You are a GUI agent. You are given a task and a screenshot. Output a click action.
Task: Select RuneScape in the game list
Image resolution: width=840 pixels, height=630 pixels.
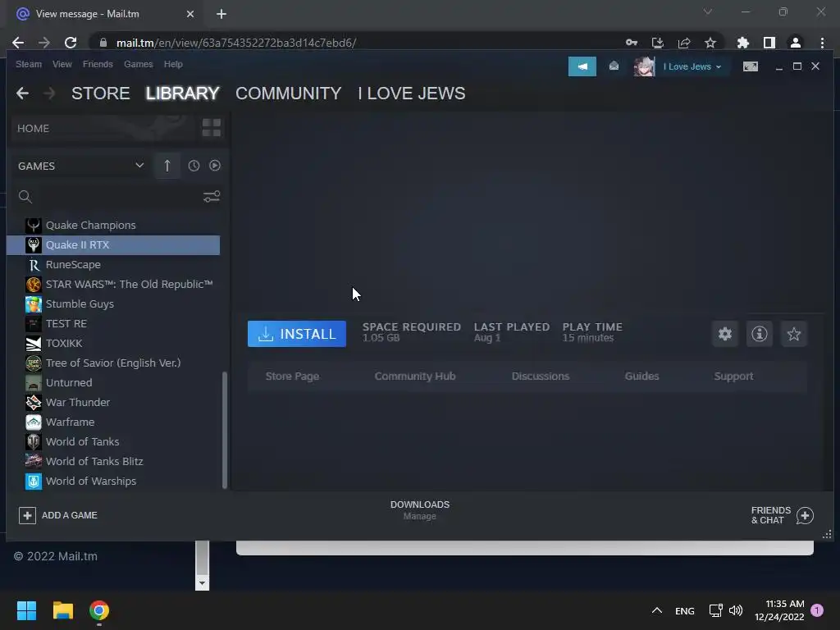(x=113, y=265)
